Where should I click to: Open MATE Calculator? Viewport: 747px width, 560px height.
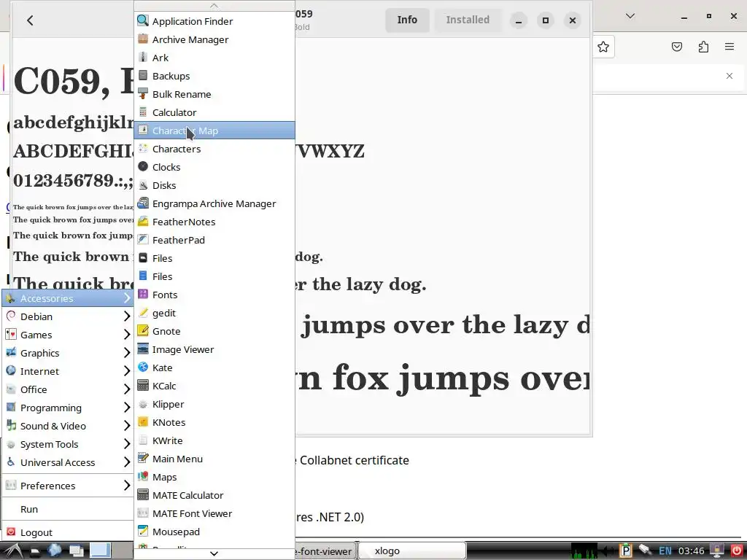coord(214,495)
